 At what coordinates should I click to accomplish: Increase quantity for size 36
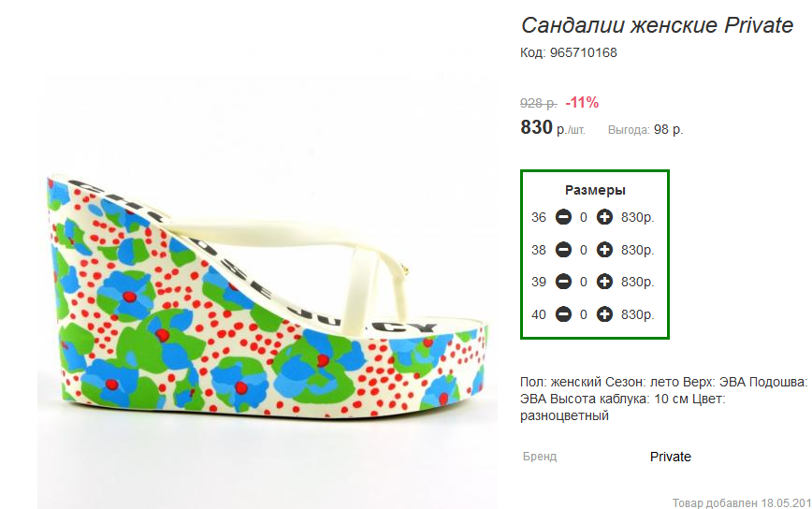click(x=604, y=217)
